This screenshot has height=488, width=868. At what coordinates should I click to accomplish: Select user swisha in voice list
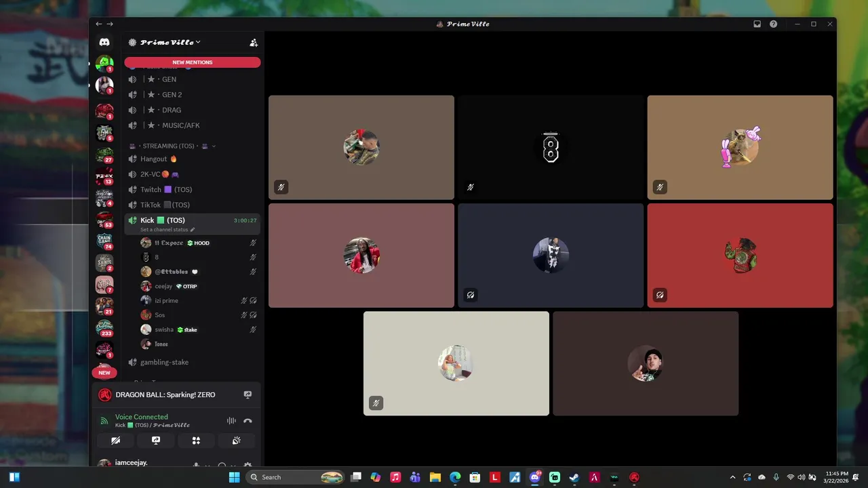click(x=199, y=329)
